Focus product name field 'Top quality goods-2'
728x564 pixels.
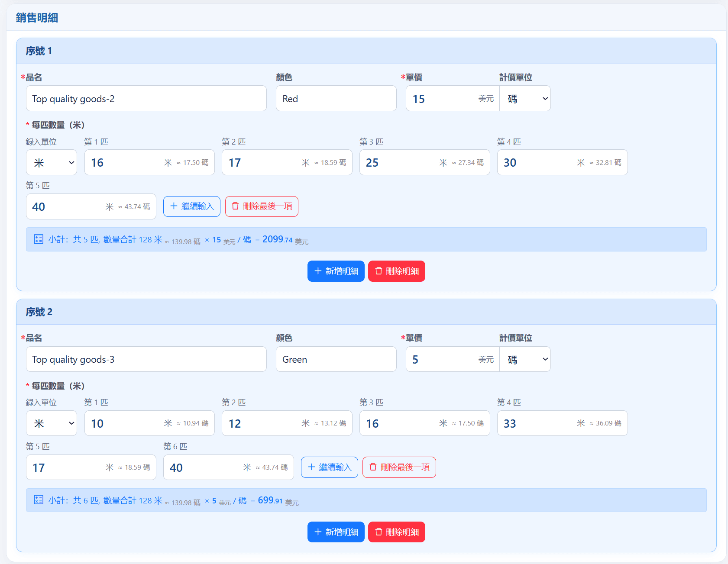coord(146,98)
